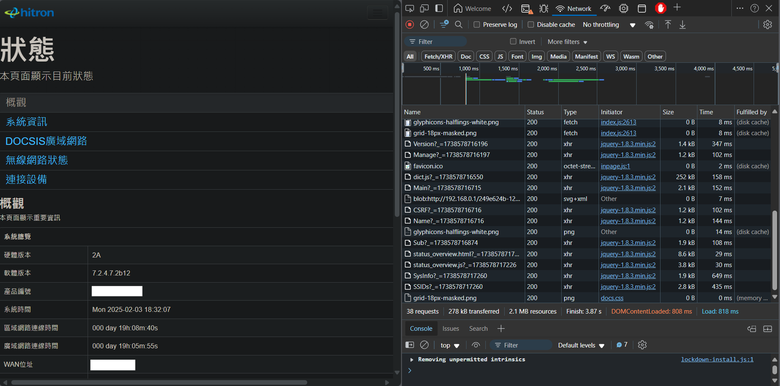The width and height of the screenshot is (780, 386).
Task: Stop recording the network log
Action: point(409,24)
